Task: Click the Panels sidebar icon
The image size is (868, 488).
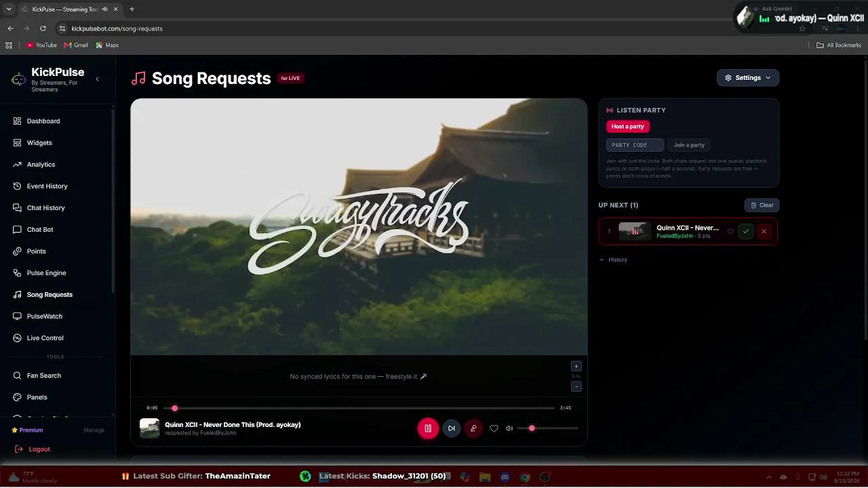Action: pyautogui.click(x=18, y=397)
